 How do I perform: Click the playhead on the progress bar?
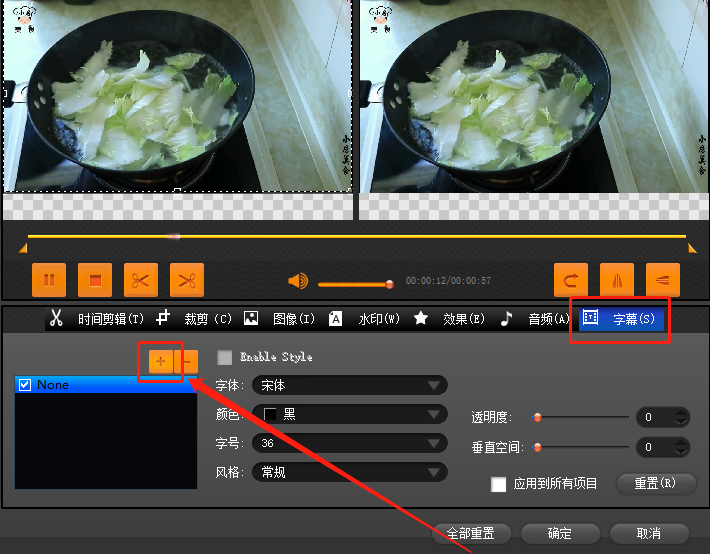[174, 236]
